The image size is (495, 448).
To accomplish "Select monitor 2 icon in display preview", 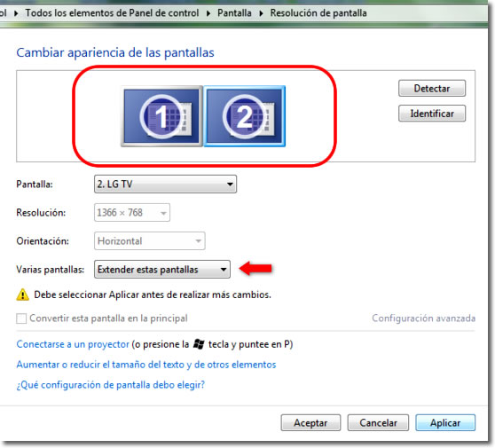I will pyautogui.click(x=244, y=116).
